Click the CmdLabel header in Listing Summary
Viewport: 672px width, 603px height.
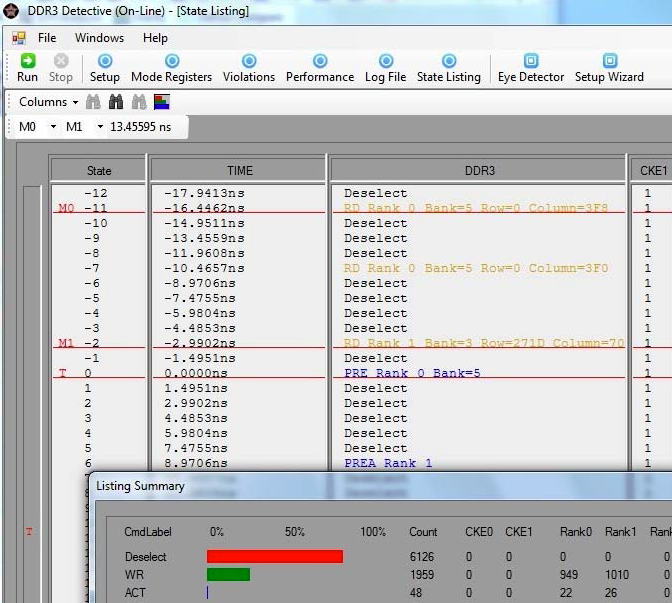click(x=148, y=532)
